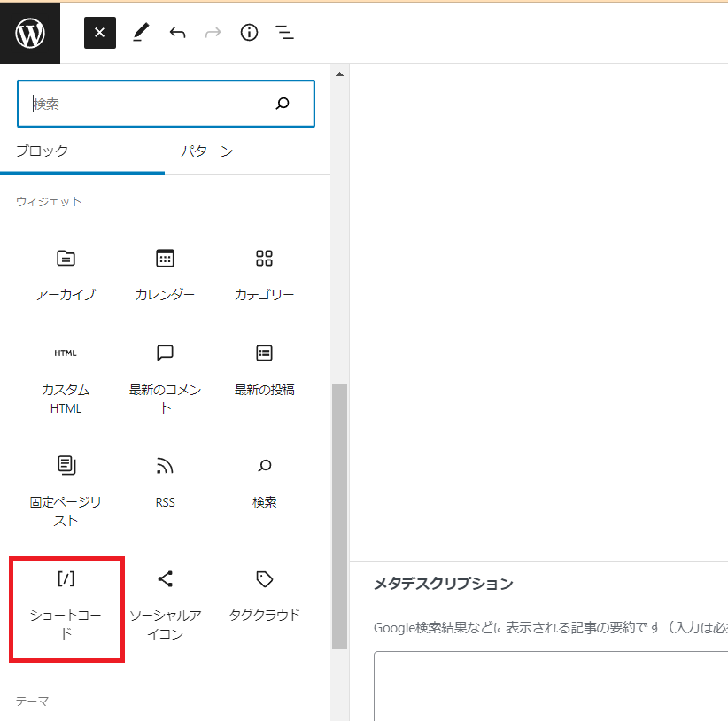The image size is (728, 721).
Task: Close the block inserter panel
Action: coord(100,33)
